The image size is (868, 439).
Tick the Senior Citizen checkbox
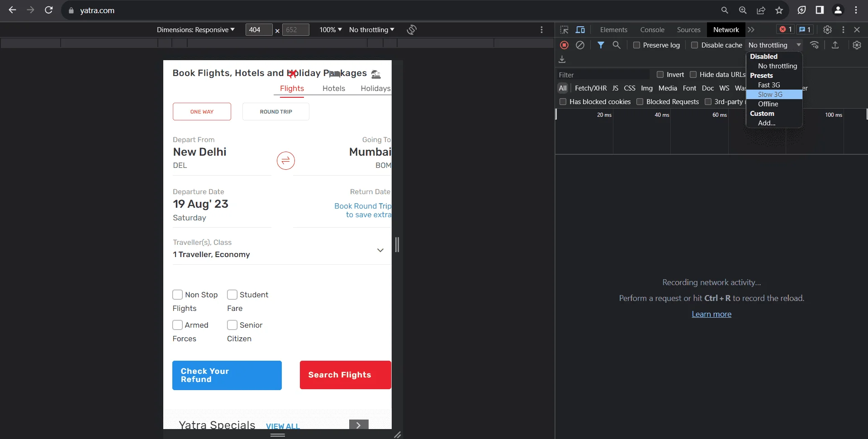tap(232, 325)
